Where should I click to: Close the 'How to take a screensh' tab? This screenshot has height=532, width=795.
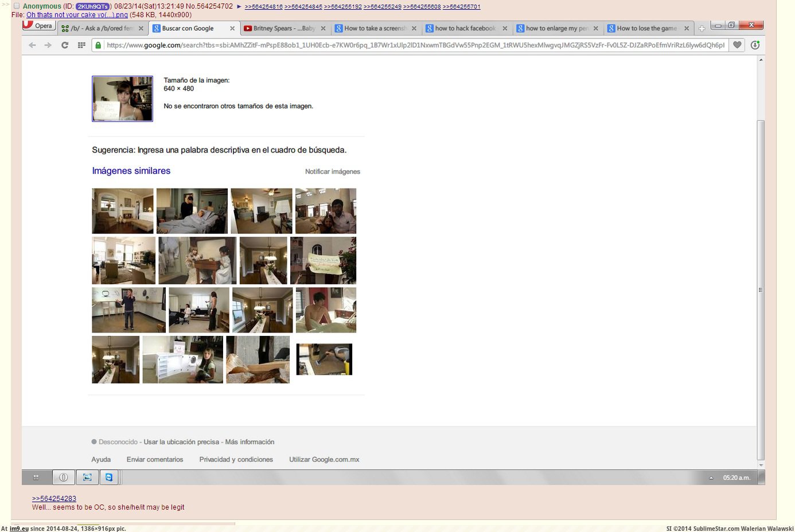pos(414,28)
